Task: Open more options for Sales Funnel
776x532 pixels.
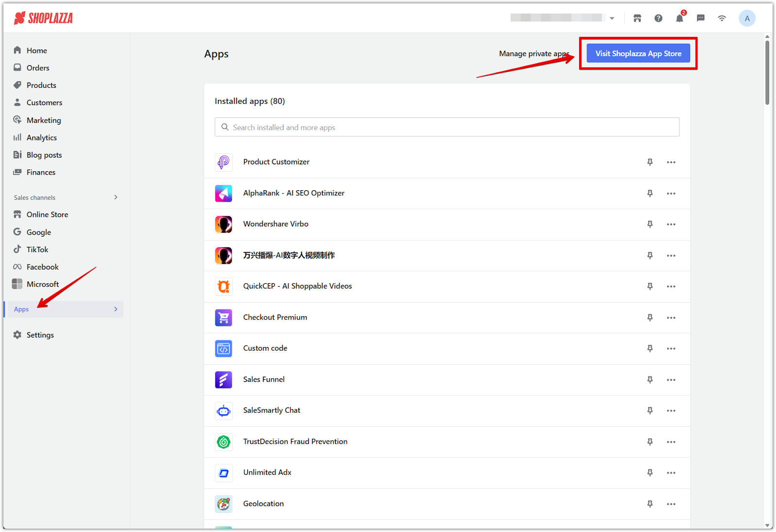Action: (671, 380)
